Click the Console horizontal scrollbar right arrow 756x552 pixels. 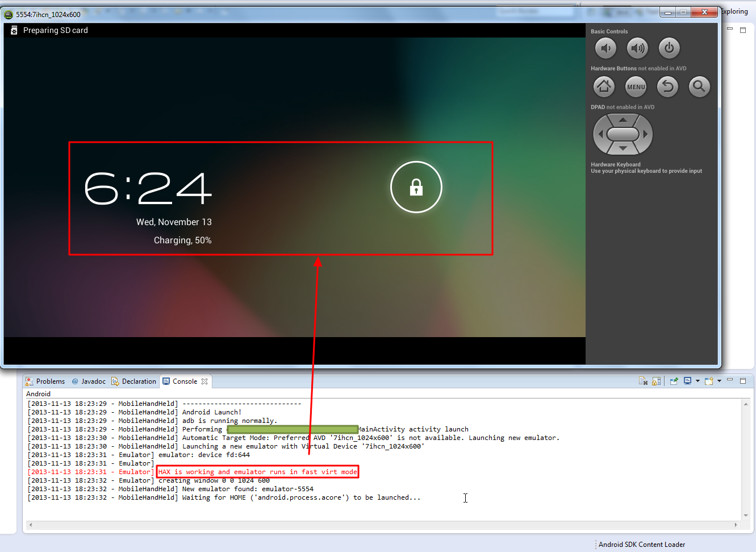(736, 525)
